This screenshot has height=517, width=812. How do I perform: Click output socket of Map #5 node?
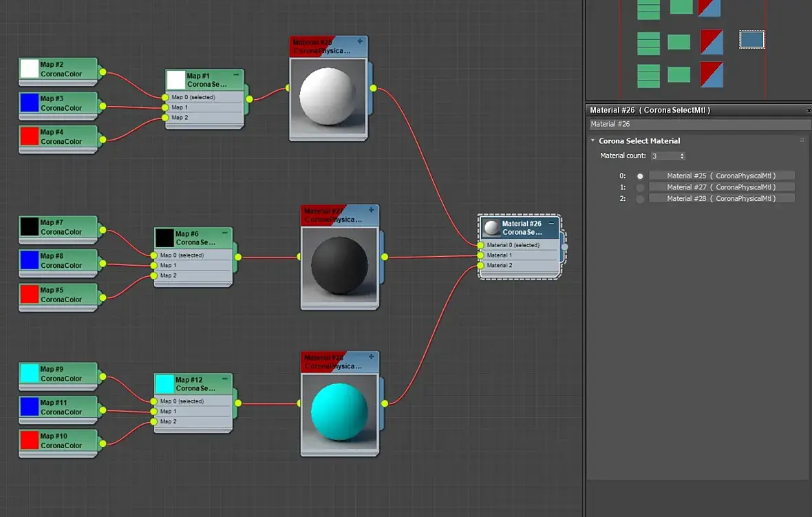103,298
